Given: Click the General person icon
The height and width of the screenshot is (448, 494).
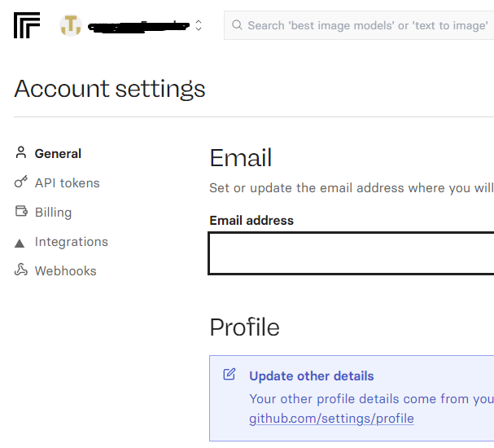Looking at the screenshot, I should point(21,153).
